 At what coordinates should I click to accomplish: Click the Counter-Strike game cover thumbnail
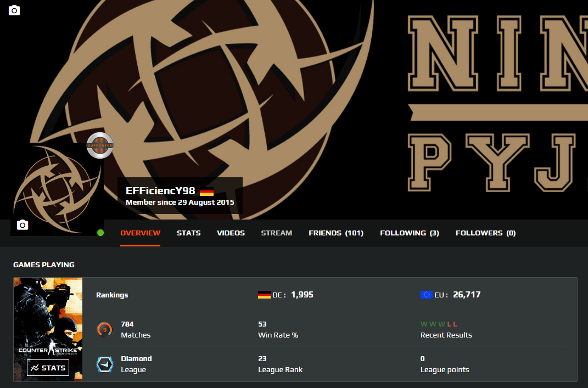[48, 329]
